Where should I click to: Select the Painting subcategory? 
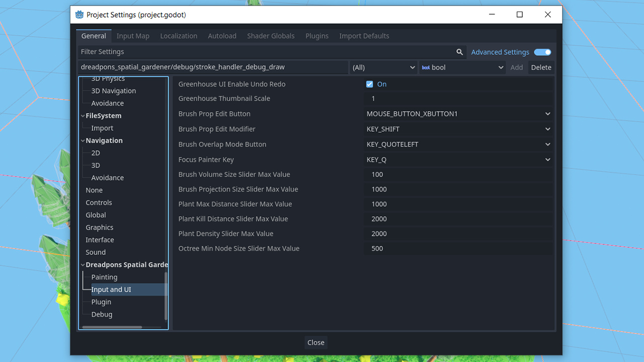104,277
